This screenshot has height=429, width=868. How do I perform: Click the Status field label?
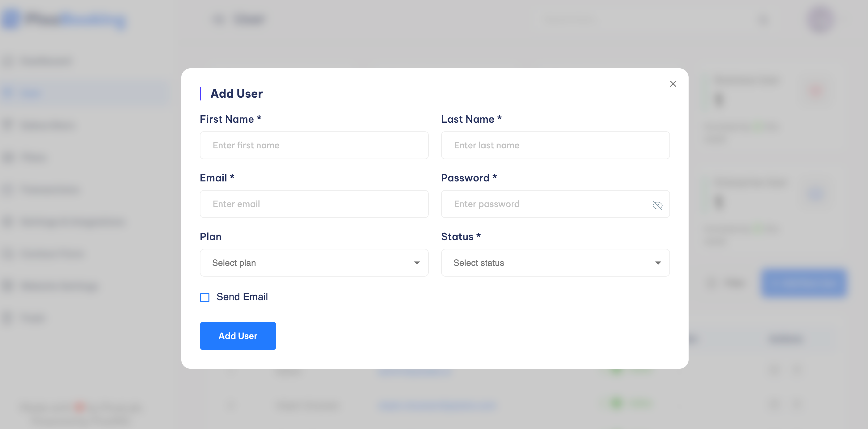461,236
